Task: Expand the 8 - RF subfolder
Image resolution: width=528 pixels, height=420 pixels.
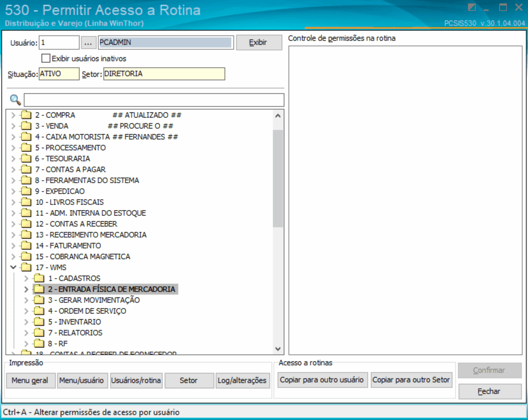Action: 26,343
